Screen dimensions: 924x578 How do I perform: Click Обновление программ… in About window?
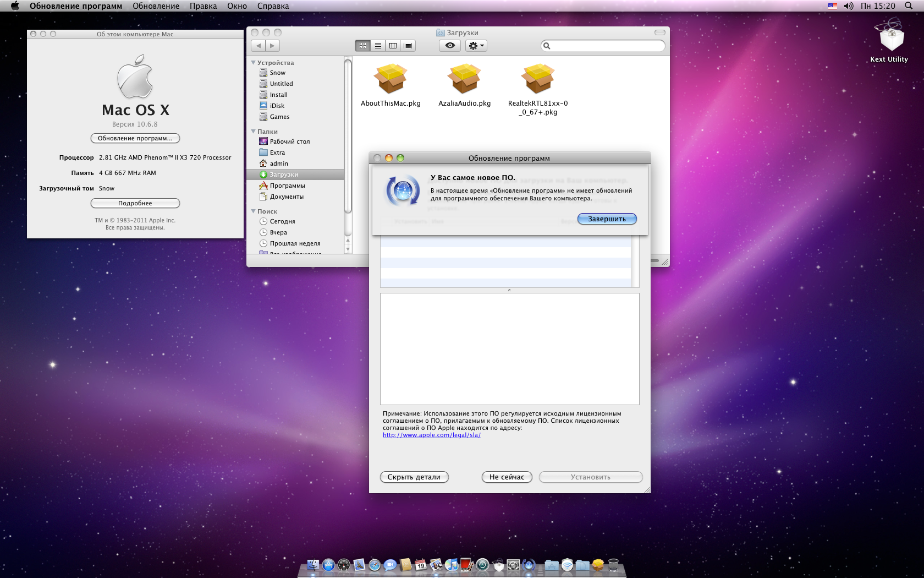(x=135, y=138)
